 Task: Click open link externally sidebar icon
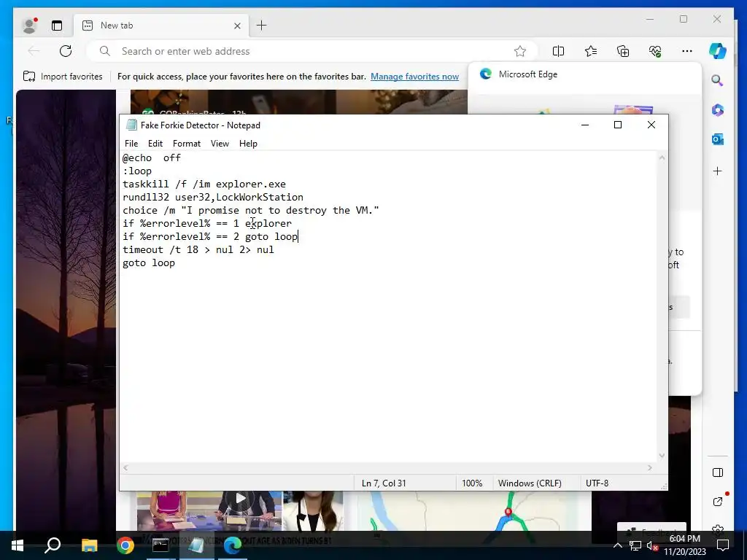click(x=718, y=502)
